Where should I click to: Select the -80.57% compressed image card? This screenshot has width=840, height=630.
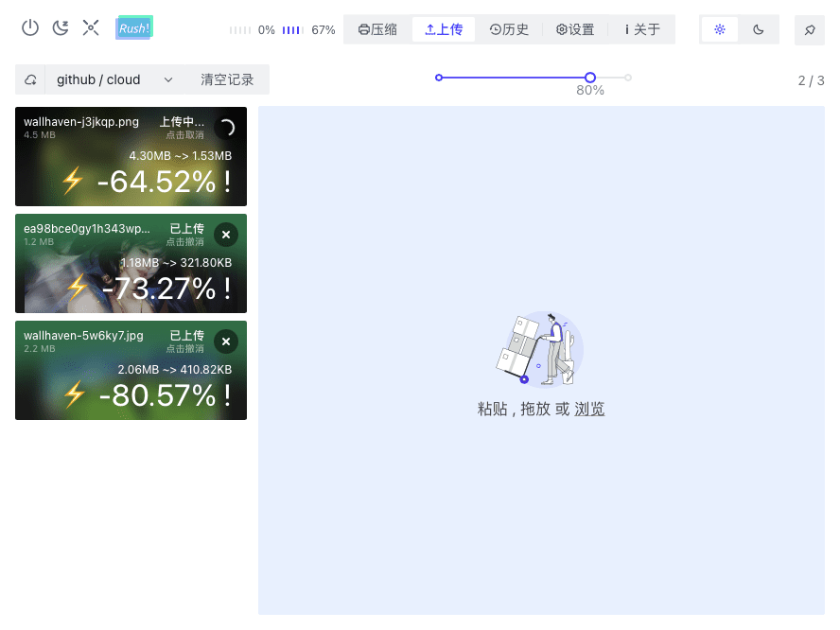pyautogui.click(x=131, y=370)
